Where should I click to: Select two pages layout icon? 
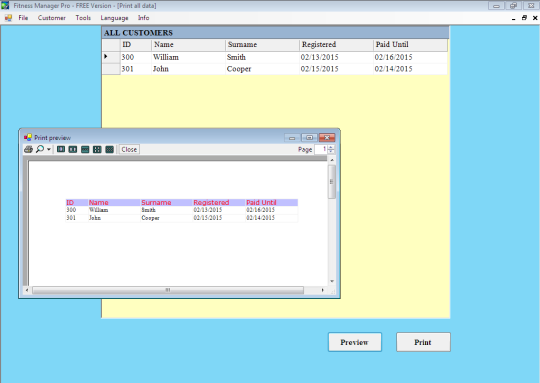click(73, 149)
